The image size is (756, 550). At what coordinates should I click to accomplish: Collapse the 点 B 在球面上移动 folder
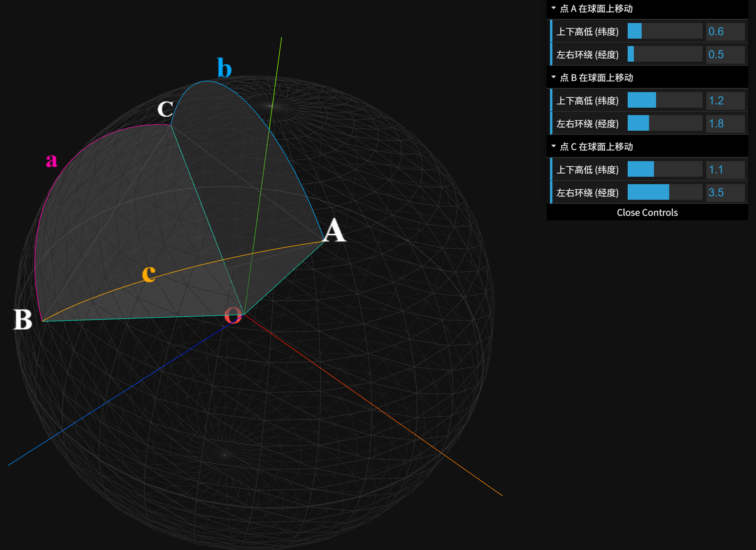click(647, 78)
